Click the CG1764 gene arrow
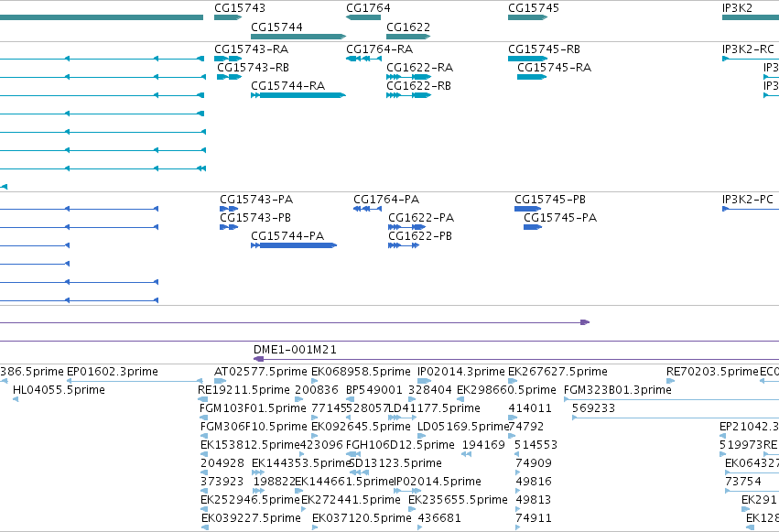 coord(363,17)
